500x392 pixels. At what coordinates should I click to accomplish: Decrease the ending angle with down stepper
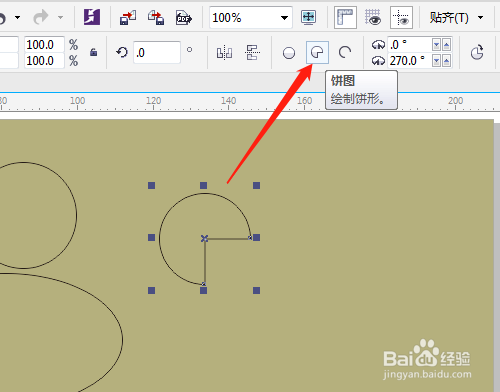click(x=436, y=61)
